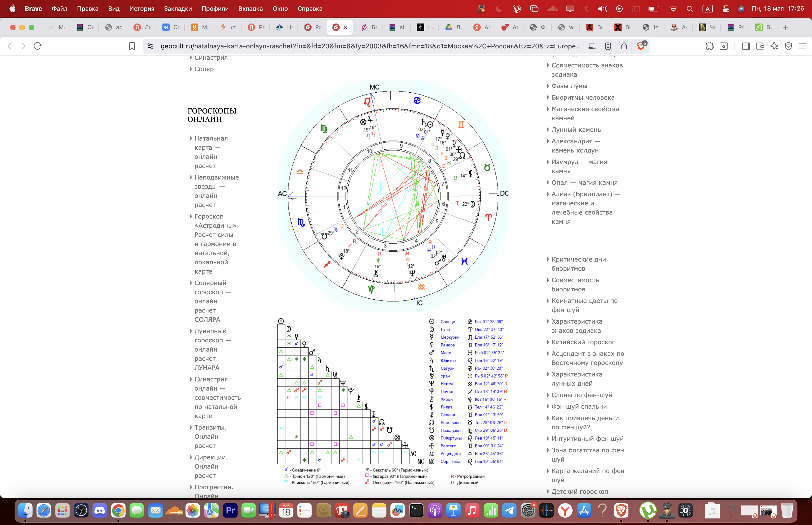Open Premiere Pro from the Dock
Screen dimensions: 812x525
tap(230, 510)
